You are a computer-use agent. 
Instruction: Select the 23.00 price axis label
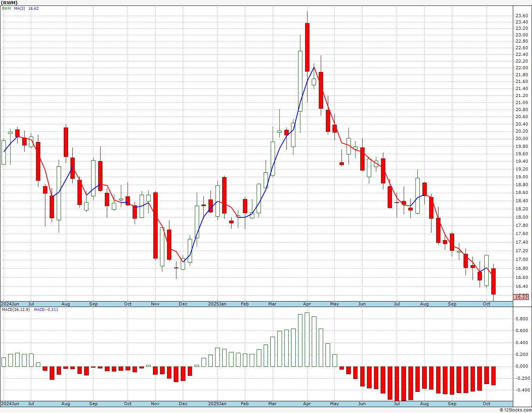[521, 35]
